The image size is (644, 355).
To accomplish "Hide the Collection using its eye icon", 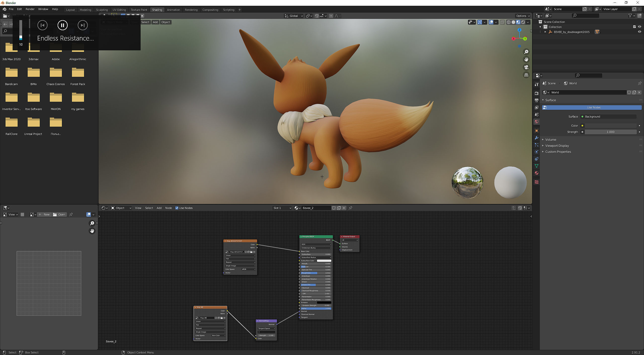I will [x=639, y=27].
